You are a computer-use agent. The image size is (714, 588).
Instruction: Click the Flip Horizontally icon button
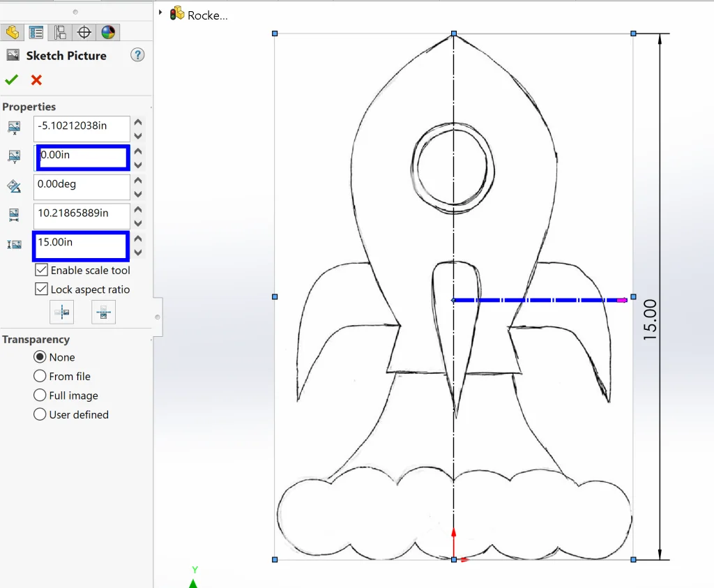point(62,312)
